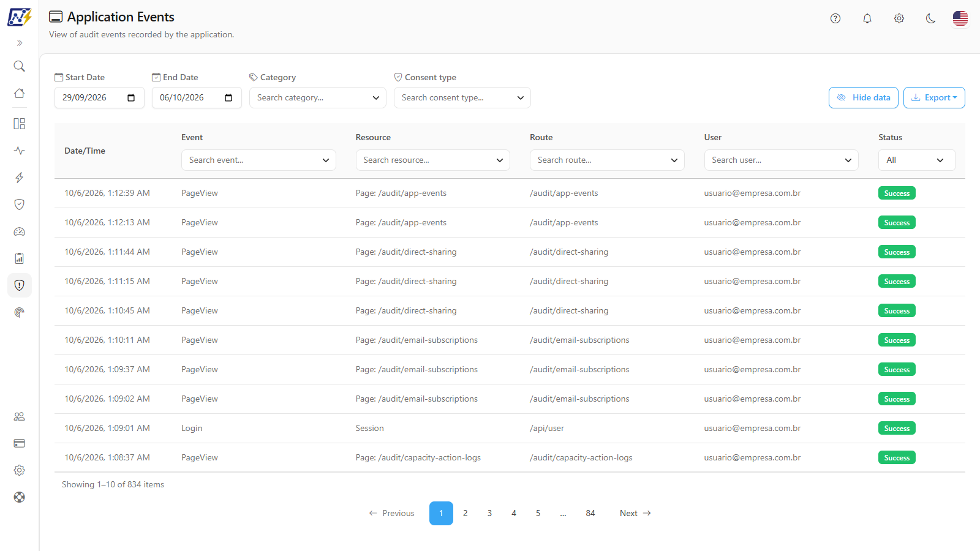The image size is (980, 551).
Task: Go to page 5 in pagination
Action: tap(538, 514)
